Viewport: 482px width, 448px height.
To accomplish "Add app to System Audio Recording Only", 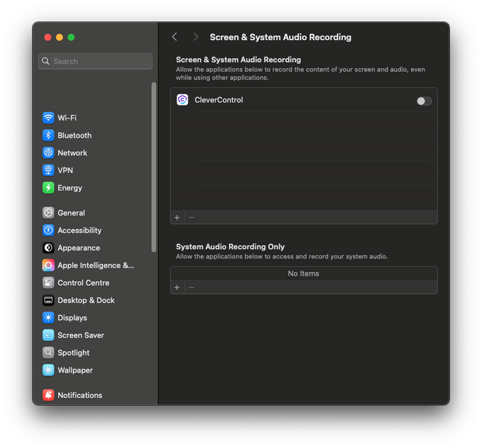I will (177, 287).
